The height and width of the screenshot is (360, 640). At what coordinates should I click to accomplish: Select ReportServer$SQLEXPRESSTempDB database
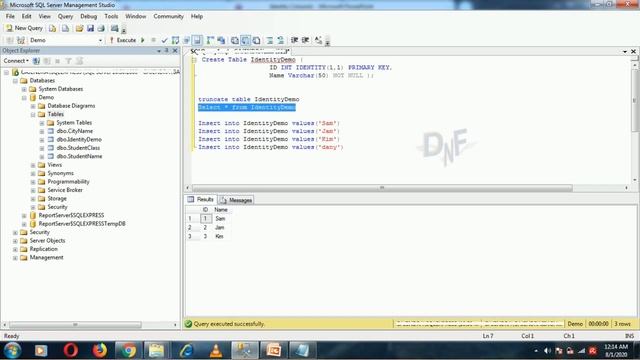click(x=82, y=224)
